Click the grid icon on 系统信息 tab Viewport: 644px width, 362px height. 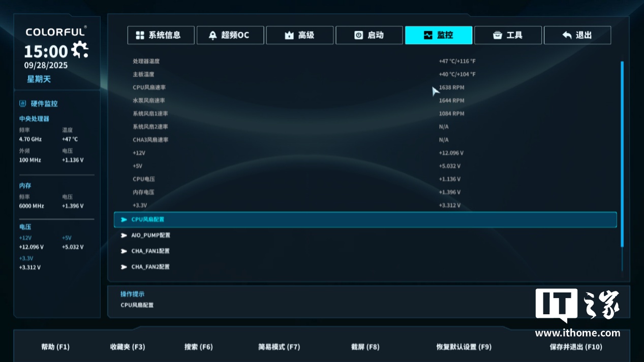(x=140, y=35)
